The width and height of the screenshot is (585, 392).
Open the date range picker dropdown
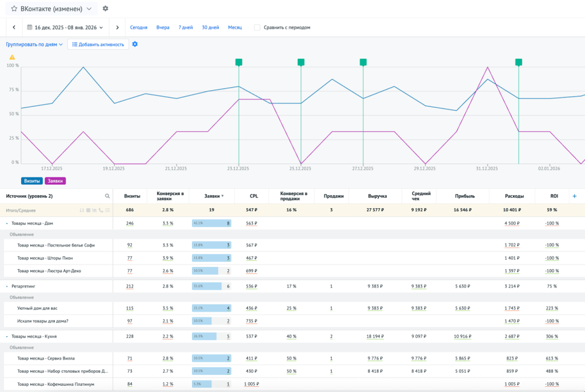point(65,27)
